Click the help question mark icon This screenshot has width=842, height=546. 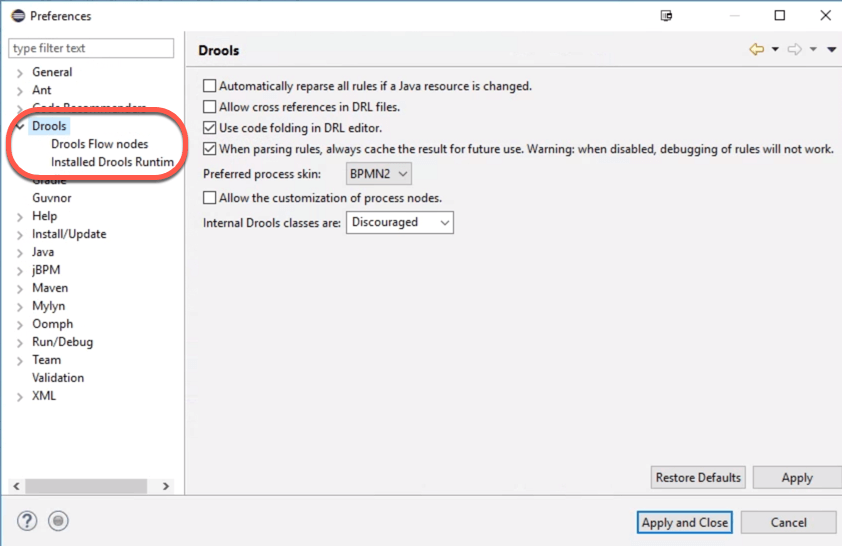pyautogui.click(x=27, y=521)
